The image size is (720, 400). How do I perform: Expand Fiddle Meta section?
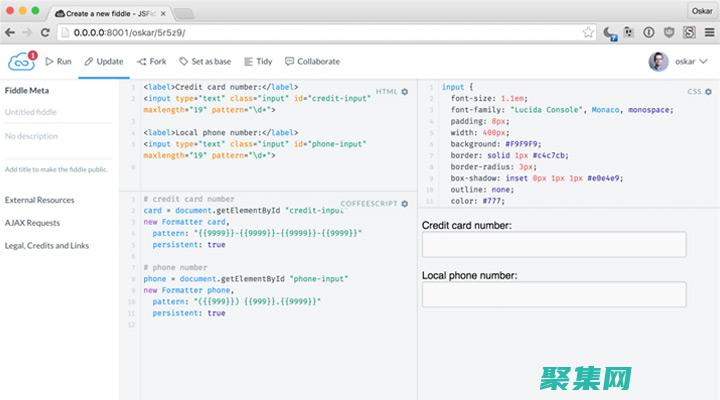click(27, 90)
